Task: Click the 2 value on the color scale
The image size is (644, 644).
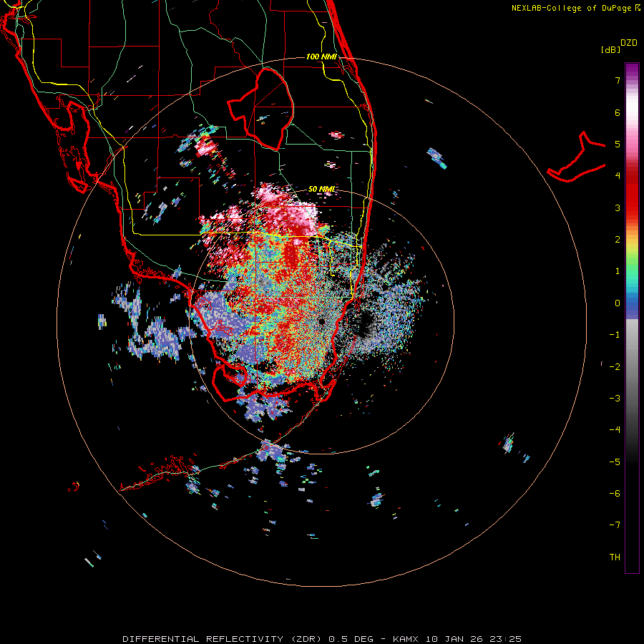Action: click(618, 240)
